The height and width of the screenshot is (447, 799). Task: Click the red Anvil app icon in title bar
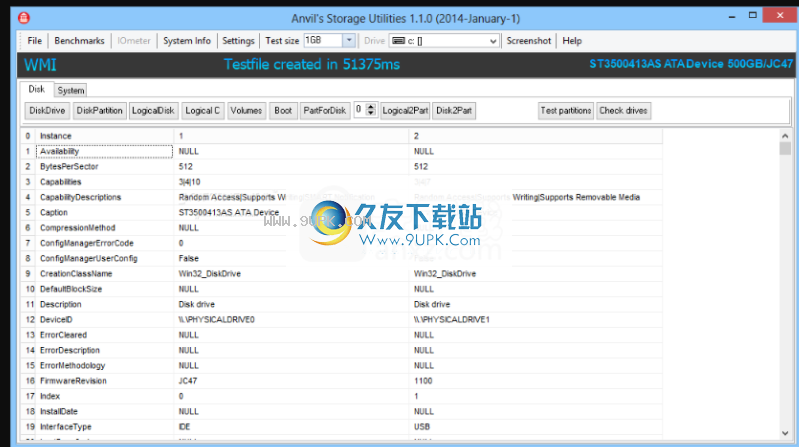click(x=23, y=18)
